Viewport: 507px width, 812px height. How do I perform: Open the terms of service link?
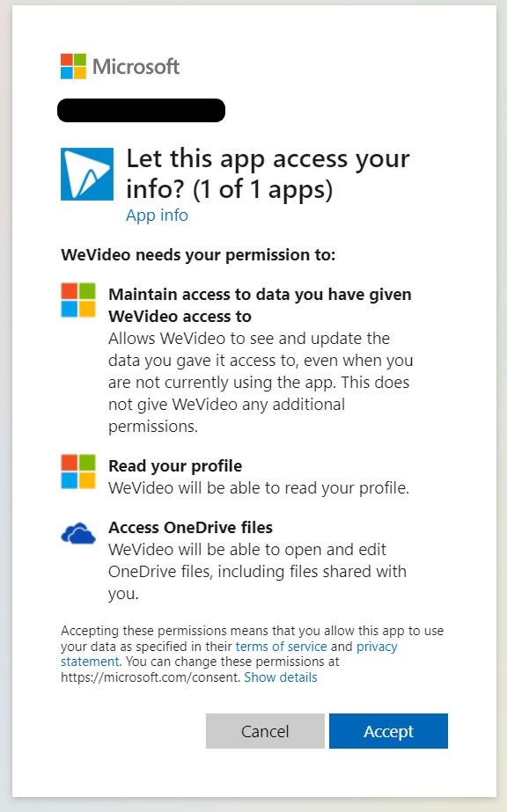(281, 647)
